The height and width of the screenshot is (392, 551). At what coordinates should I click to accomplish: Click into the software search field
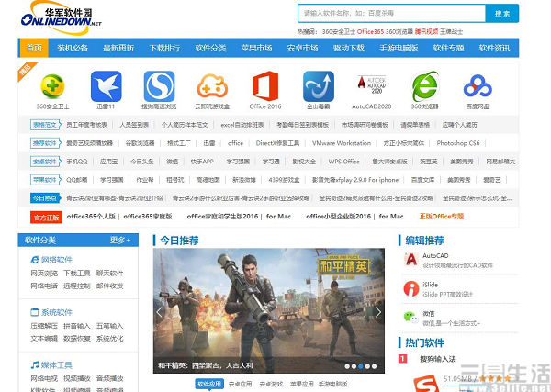[x=392, y=14]
